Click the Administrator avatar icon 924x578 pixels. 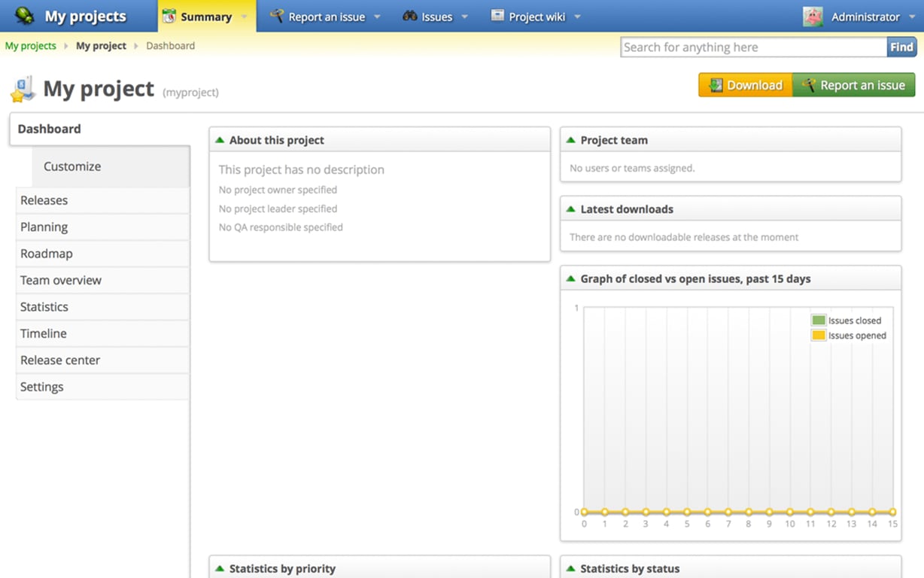[813, 15]
